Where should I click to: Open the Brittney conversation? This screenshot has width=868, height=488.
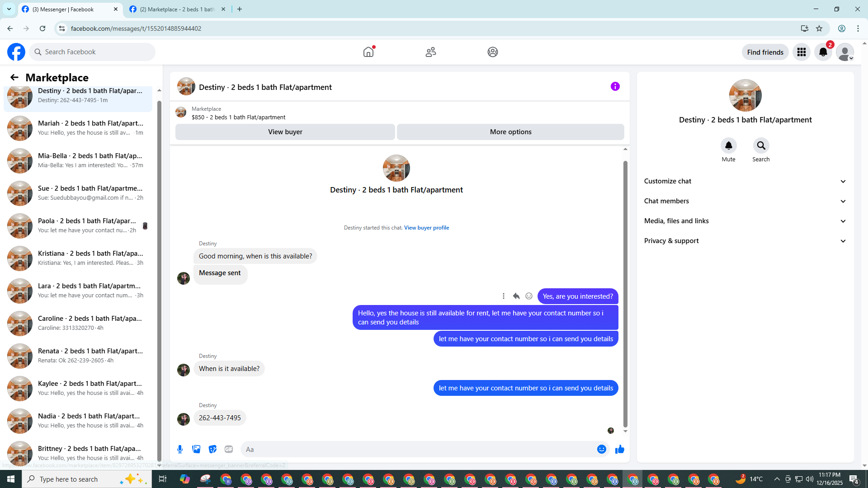(78, 453)
